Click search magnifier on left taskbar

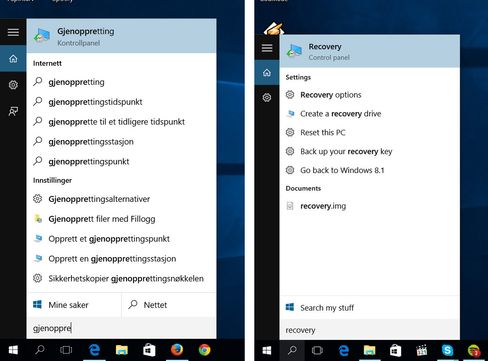[40, 350]
